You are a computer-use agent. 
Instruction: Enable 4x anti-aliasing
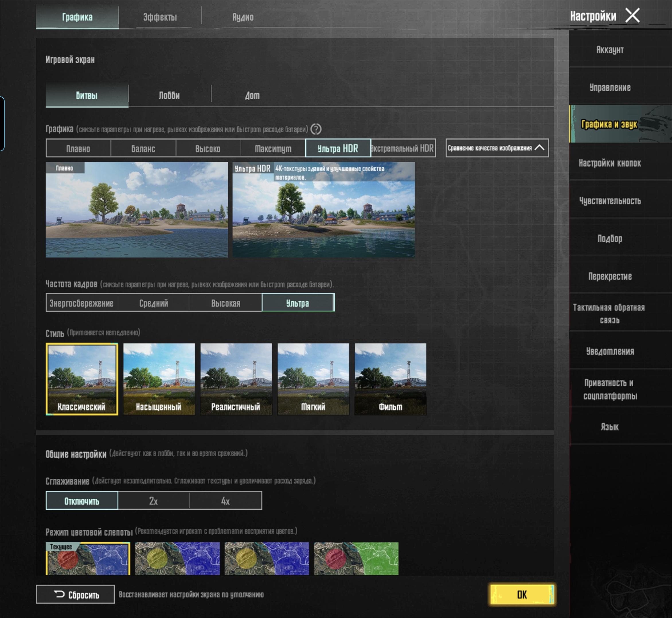click(225, 500)
